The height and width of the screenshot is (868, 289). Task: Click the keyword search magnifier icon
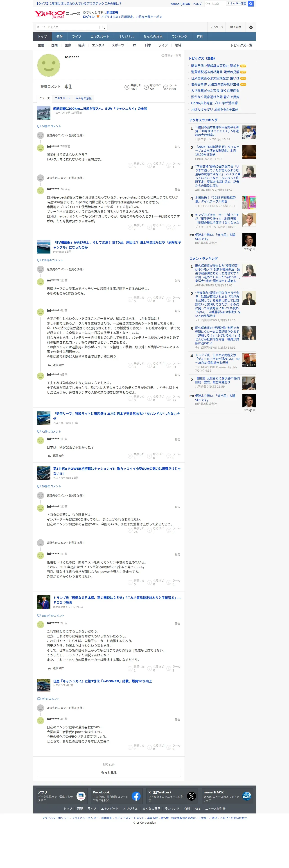pyautogui.click(x=103, y=27)
